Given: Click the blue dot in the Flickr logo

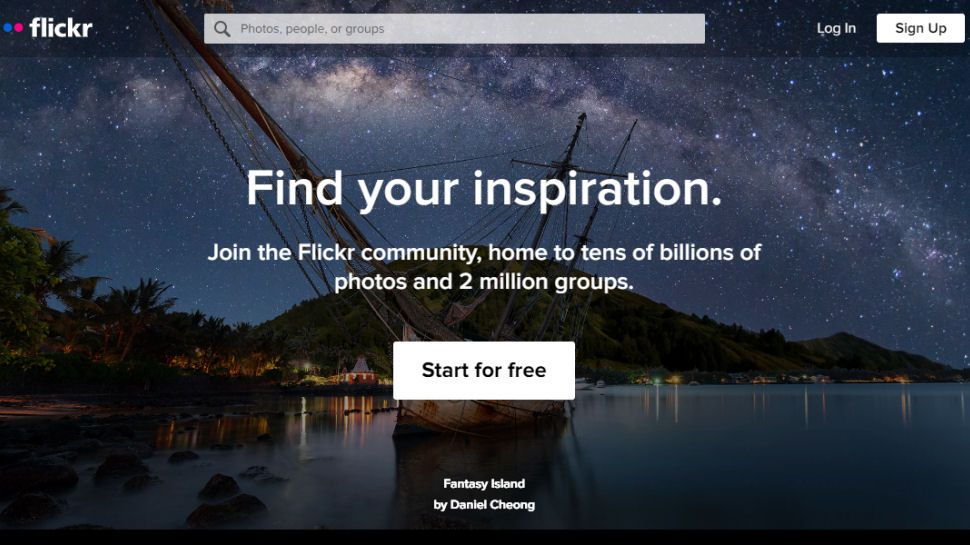Looking at the screenshot, I should pos(7,28).
